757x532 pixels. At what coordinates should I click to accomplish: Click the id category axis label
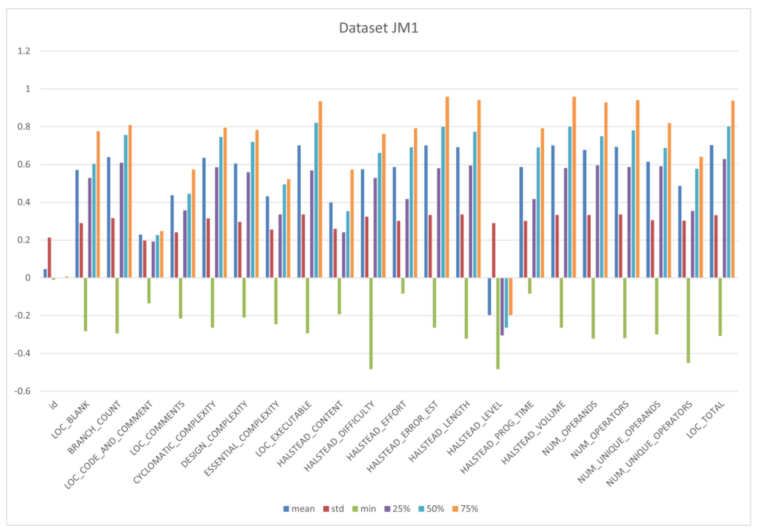coord(53,405)
